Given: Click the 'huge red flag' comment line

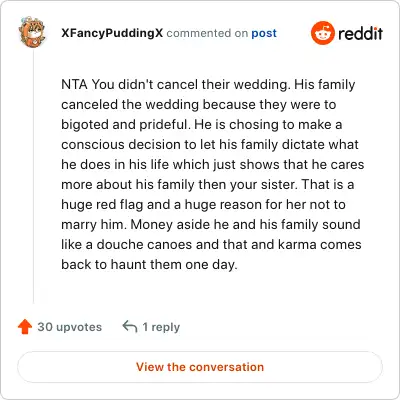Looking at the screenshot, I should tap(203, 205).
